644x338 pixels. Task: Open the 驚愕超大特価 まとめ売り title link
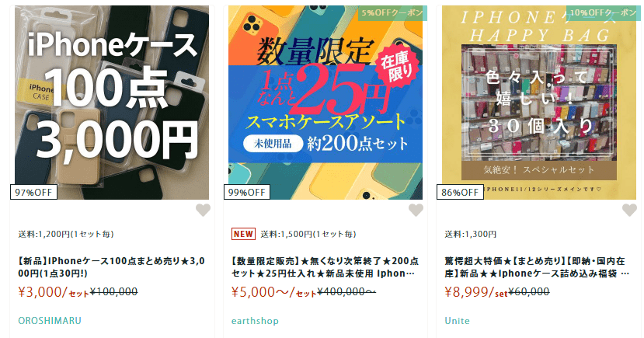tap(538, 267)
